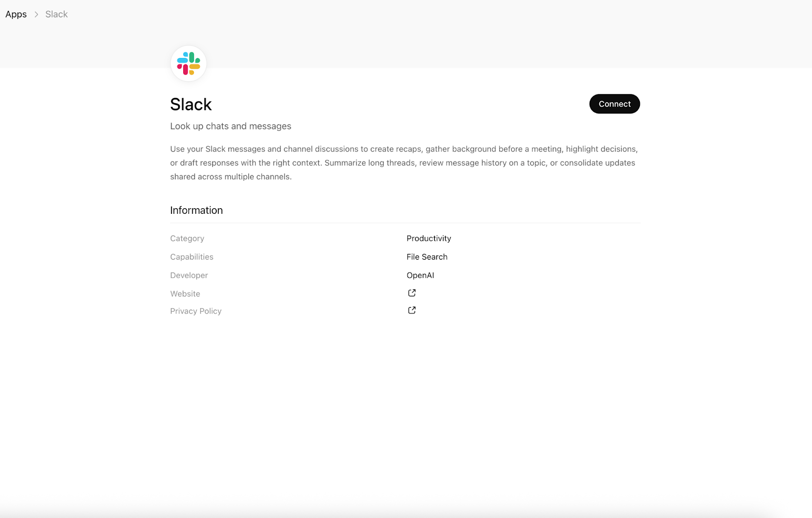Select the OpenAI developer name
The width and height of the screenshot is (812, 518).
[x=420, y=275]
